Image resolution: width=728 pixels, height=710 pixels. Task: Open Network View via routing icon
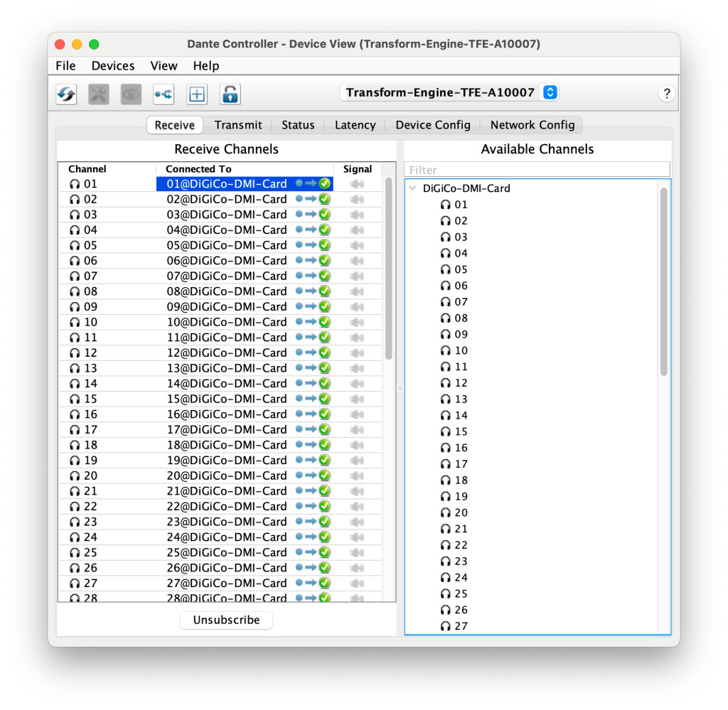tap(164, 95)
